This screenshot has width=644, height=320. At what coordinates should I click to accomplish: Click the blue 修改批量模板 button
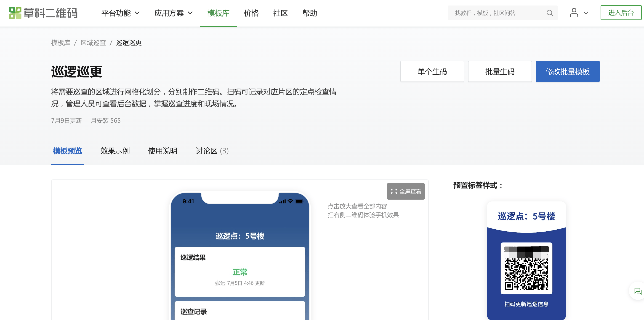567,72
